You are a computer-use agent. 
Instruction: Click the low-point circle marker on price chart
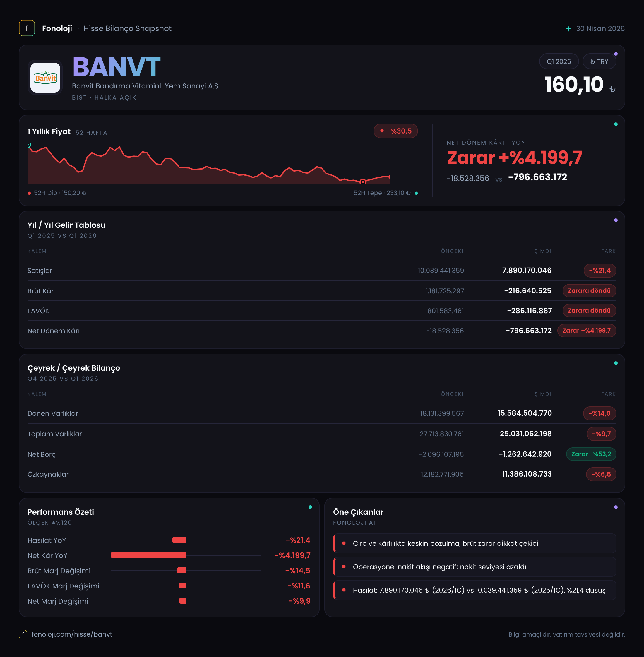(363, 182)
